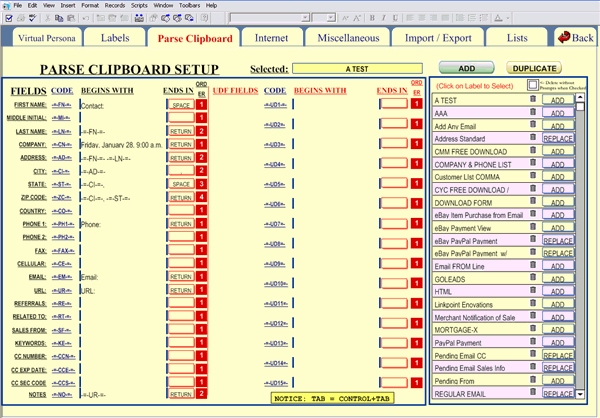
Task: Click First Name Begins With field 'Contact:'
Action: point(123,106)
